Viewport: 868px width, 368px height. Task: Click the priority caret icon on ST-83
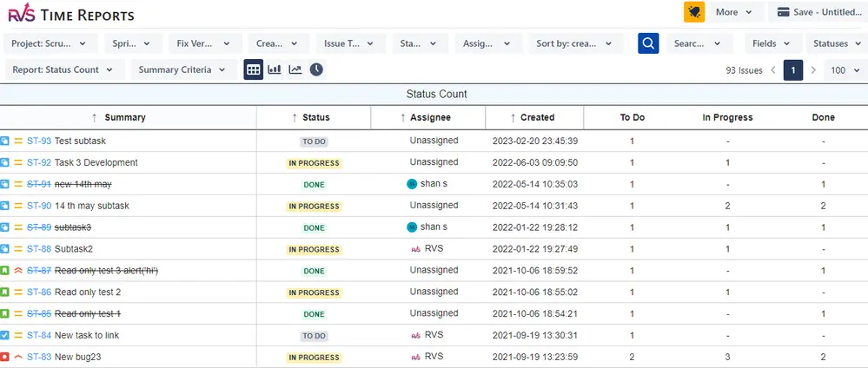point(18,357)
